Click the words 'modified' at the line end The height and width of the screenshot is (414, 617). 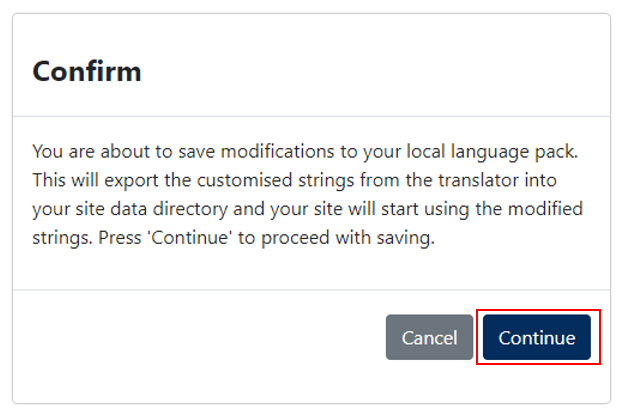[x=545, y=209]
